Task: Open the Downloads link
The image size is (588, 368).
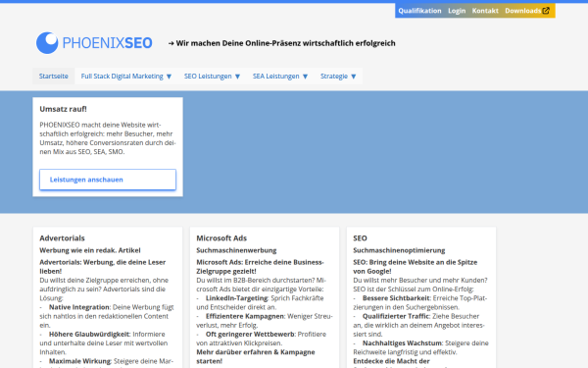Action: (x=522, y=11)
